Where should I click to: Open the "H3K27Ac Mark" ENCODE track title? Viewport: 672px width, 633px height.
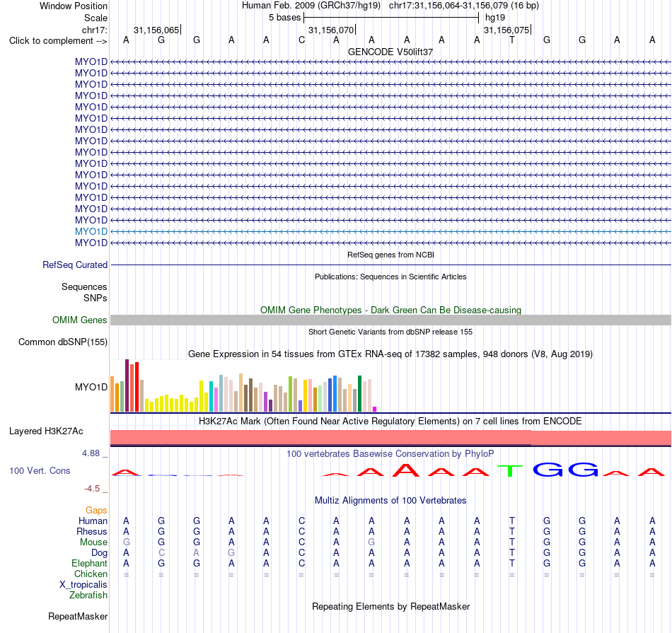pos(390,421)
